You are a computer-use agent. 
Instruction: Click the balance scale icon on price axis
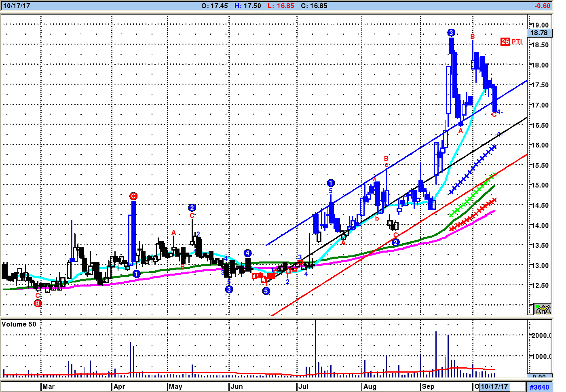pyautogui.click(x=543, y=309)
